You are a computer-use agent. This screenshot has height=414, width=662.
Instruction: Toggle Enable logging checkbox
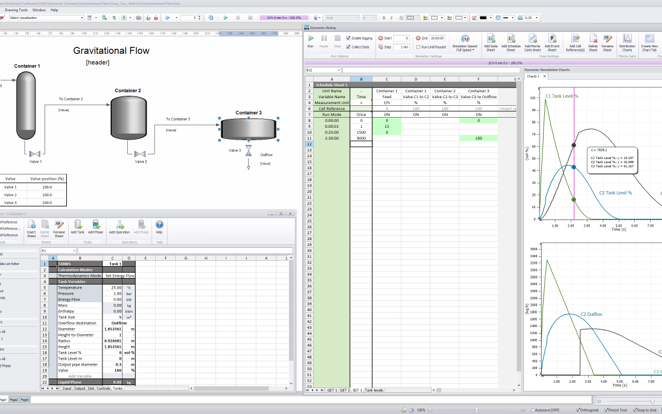(348, 38)
